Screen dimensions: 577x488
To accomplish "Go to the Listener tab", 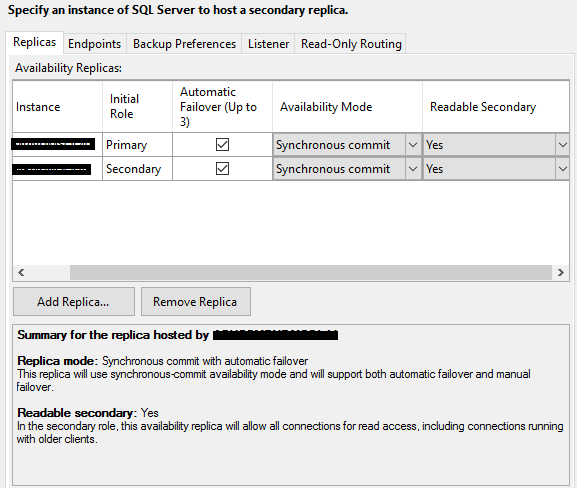I will (x=268, y=44).
